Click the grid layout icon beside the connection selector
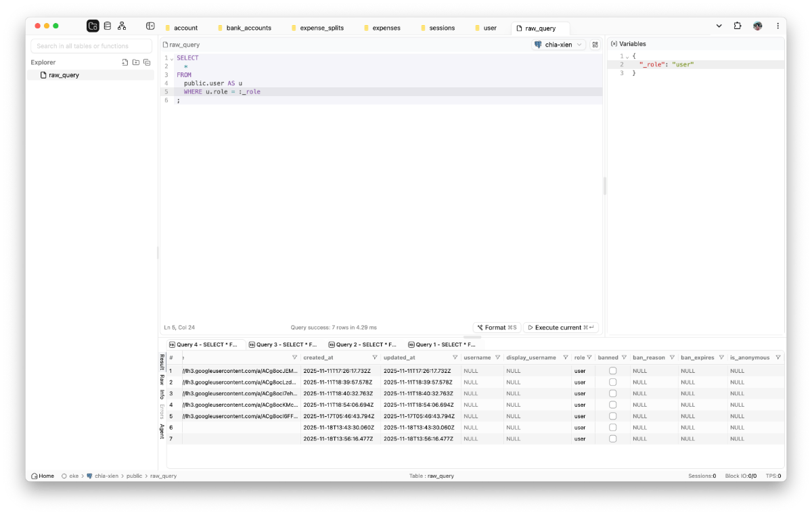Viewport: 812px width, 515px height. (x=595, y=44)
